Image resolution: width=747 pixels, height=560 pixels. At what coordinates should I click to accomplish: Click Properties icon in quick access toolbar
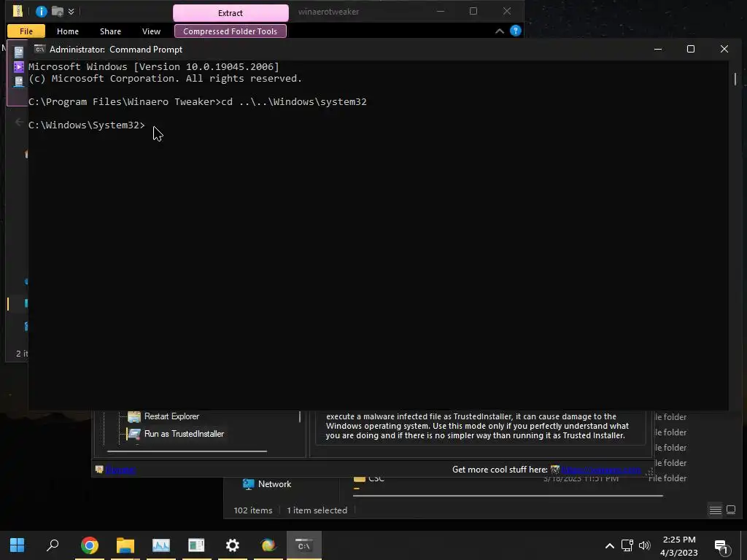click(x=42, y=11)
